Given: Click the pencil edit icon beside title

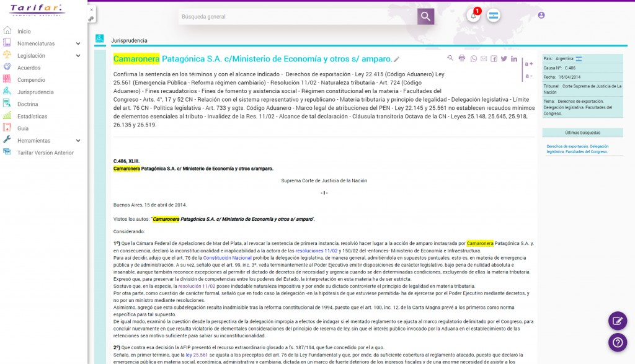Looking at the screenshot, I should (397, 60).
